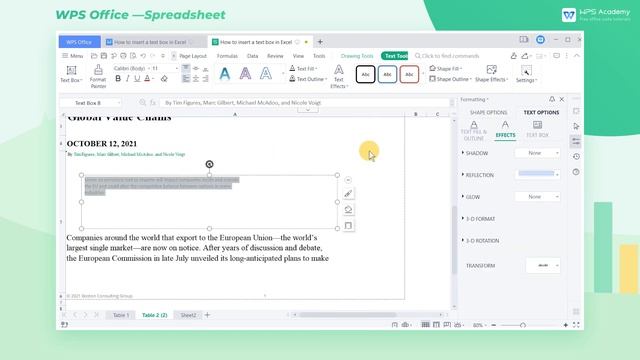Expand the GLOW section
The height and width of the screenshot is (360, 640).
[471, 197]
